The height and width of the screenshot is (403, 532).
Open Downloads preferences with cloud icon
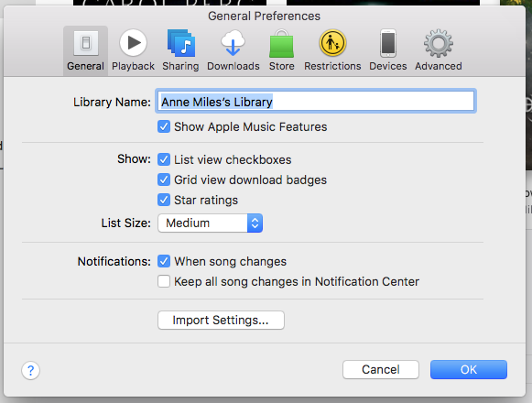point(233,43)
